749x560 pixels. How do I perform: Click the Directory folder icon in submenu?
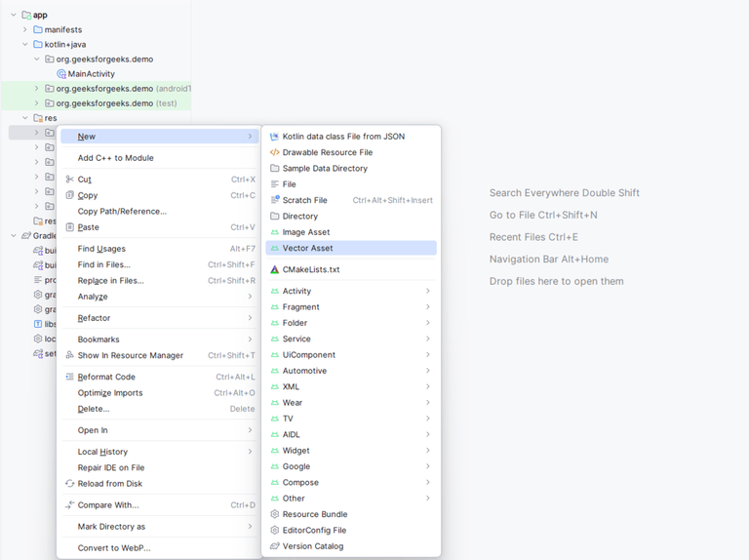pos(274,216)
